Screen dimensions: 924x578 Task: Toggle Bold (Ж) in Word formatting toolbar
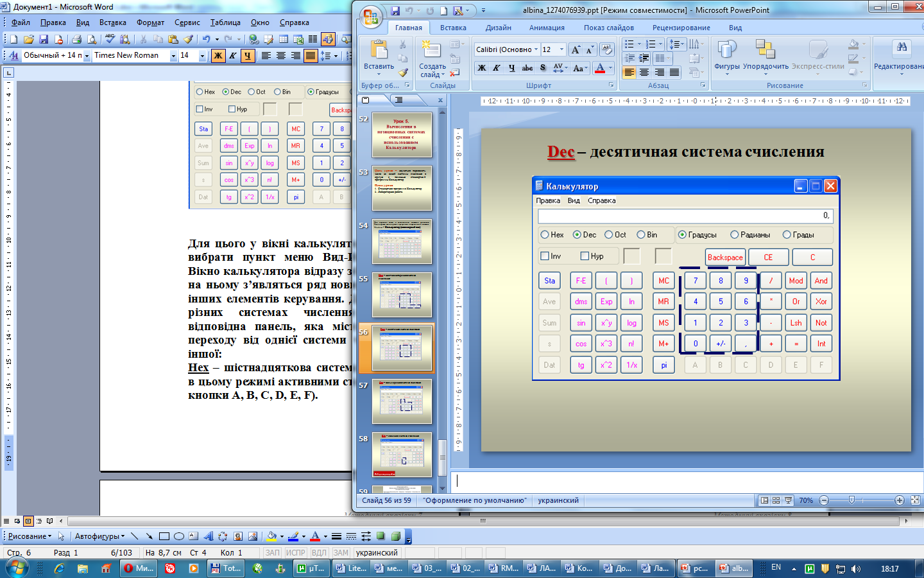[x=218, y=56]
